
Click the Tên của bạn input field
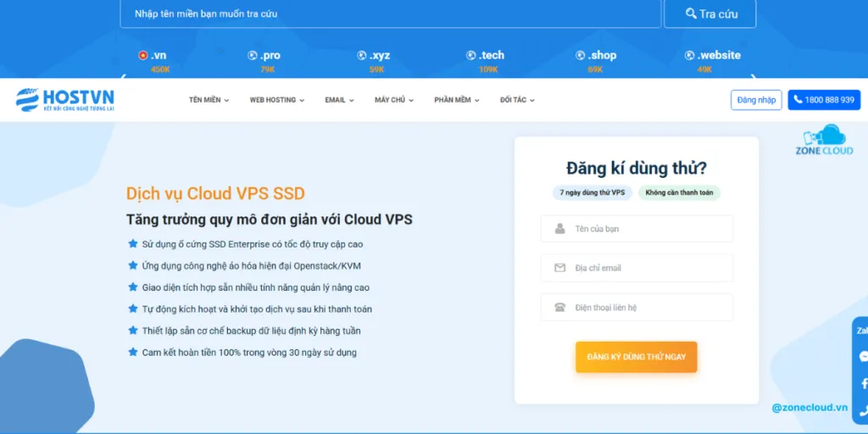click(637, 229)
